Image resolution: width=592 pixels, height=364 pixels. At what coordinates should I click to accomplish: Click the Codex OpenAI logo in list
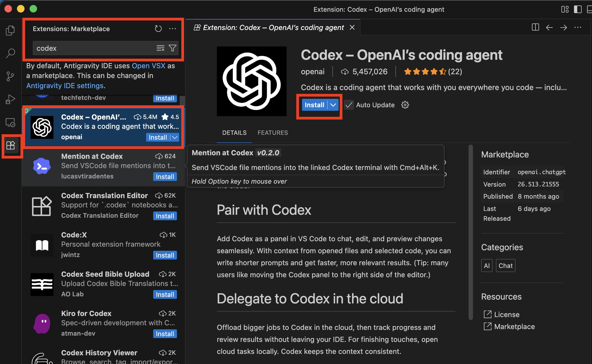[42, 127]
